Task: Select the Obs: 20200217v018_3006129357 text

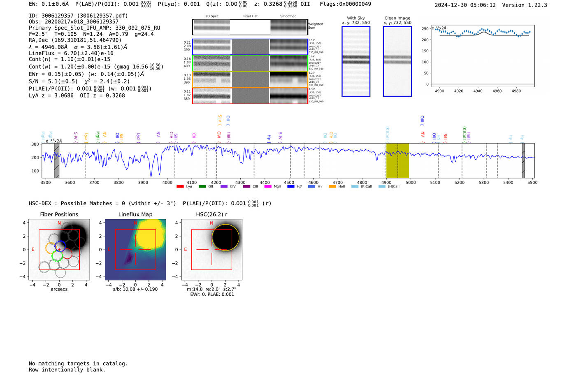Action: click(x=74, y=22)
